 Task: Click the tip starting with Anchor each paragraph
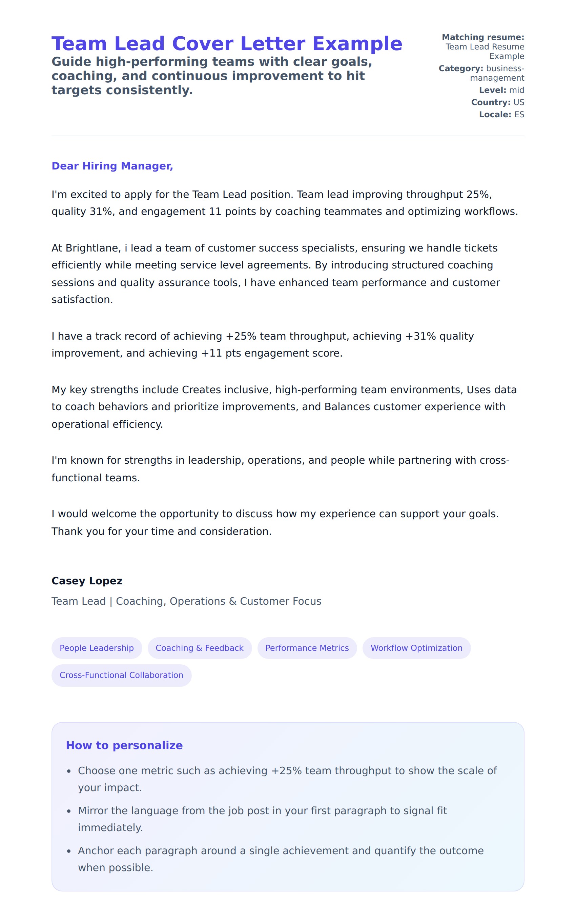[x=281, y=859]
